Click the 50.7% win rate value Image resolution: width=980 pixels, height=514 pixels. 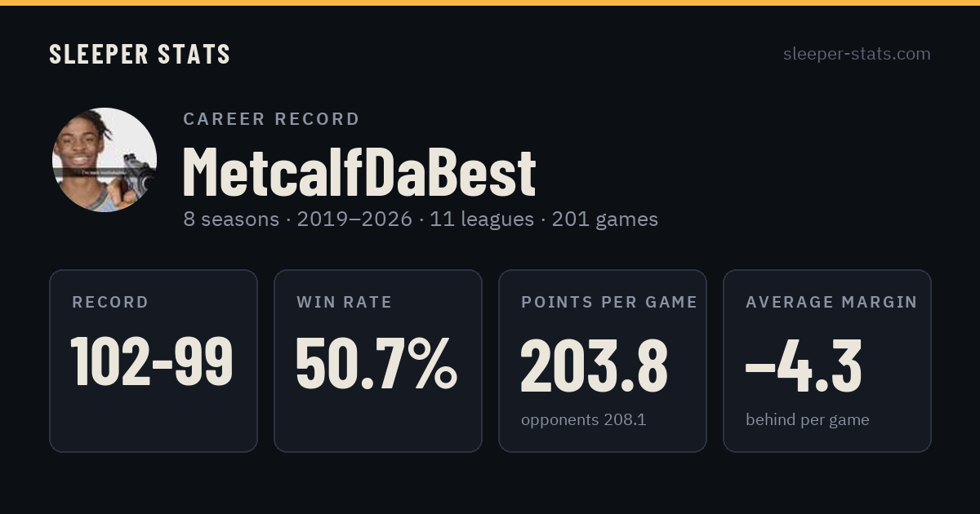coord(376,363)
